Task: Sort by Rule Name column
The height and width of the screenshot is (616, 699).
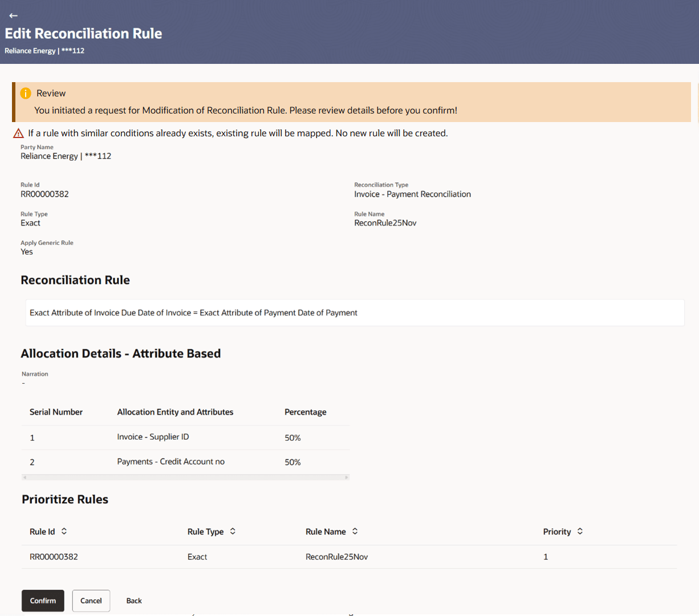Action: coord(355,531)
